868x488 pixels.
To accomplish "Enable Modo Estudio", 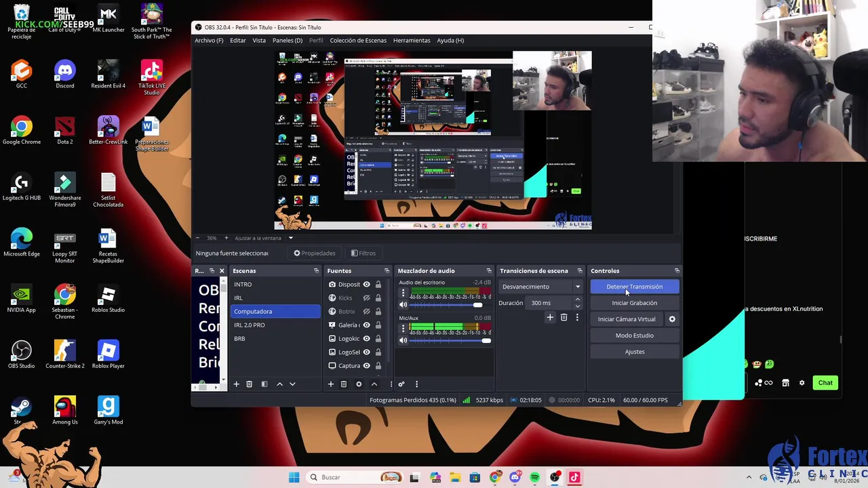I will (x=635, y=335).
